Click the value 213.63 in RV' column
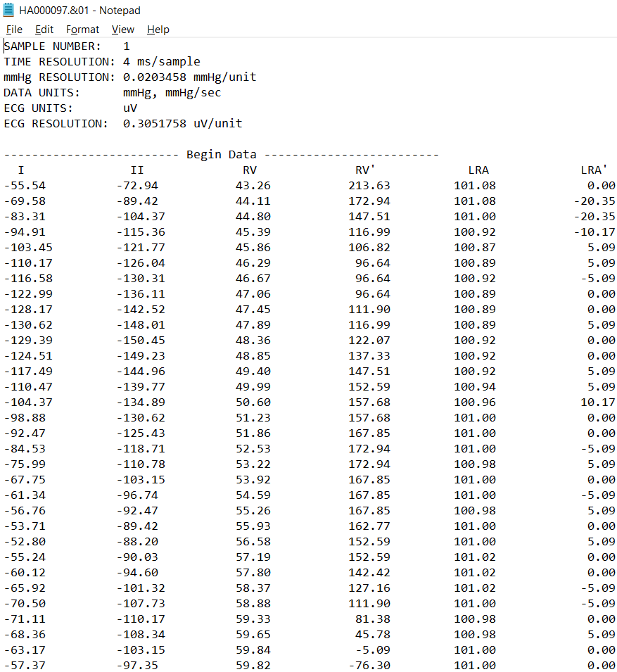The image size is (617, 672). [x=368, y=185]
